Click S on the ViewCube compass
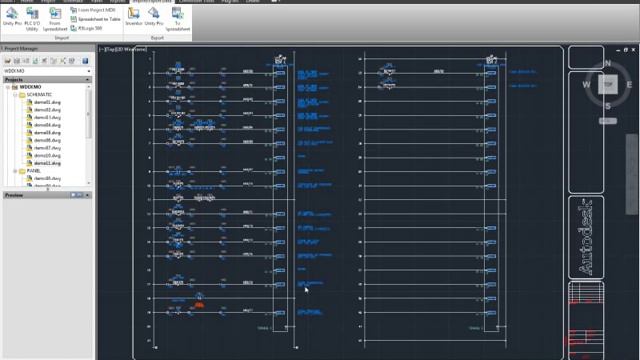Viewport: 640px width, 360px height. click(x=608, y=106)
